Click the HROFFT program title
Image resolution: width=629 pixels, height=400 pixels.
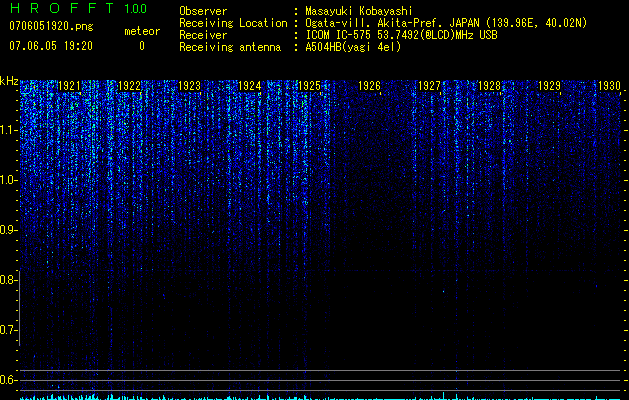tap(62, 8)
